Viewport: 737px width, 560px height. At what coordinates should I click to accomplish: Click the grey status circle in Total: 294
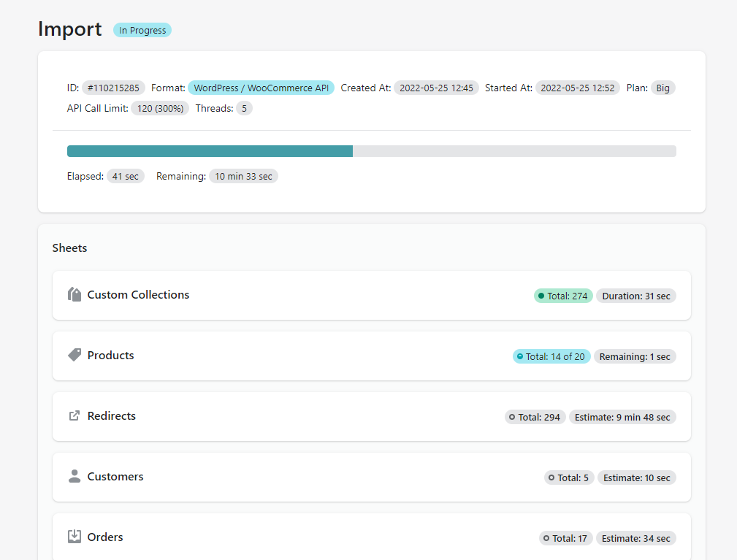tap(512, 417)
